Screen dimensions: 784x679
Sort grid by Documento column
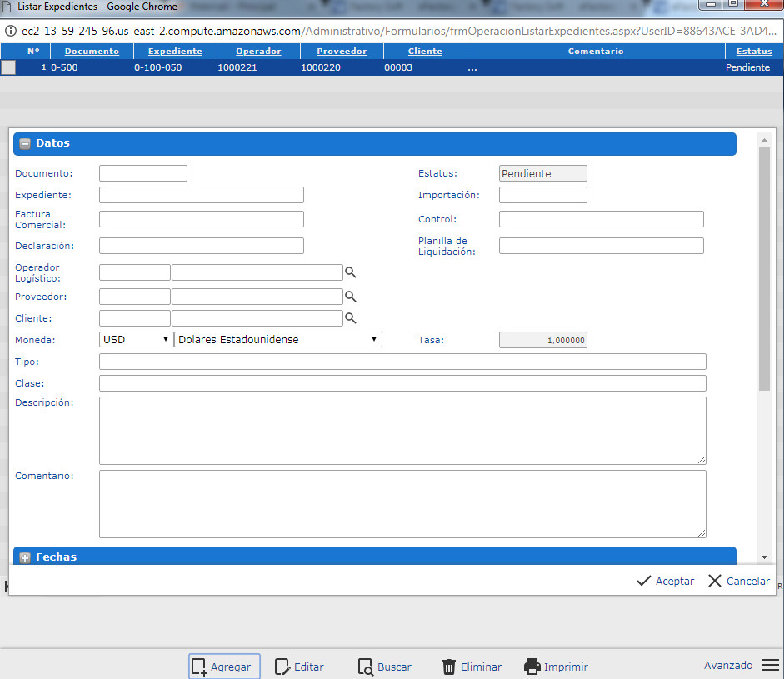click(92, 51)
